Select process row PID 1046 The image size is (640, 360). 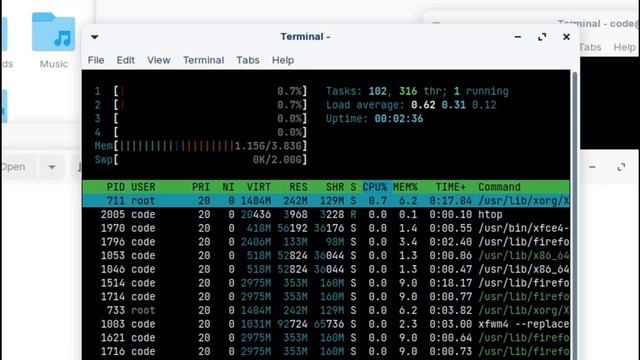tap(326, 269)
